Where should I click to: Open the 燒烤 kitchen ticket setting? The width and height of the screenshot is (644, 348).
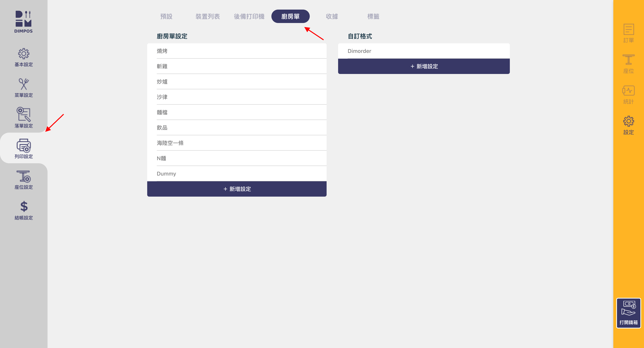[x=237, y=51]
